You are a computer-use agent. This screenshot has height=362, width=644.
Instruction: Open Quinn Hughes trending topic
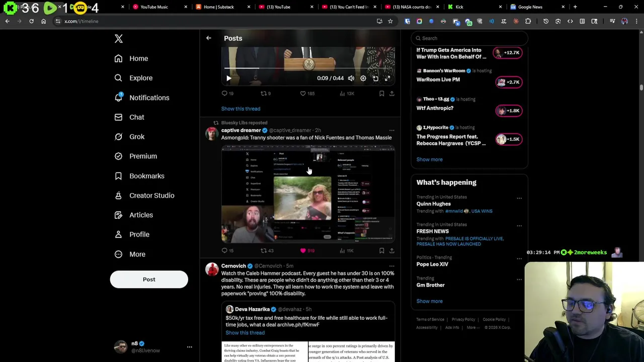[x=434, y=204]
